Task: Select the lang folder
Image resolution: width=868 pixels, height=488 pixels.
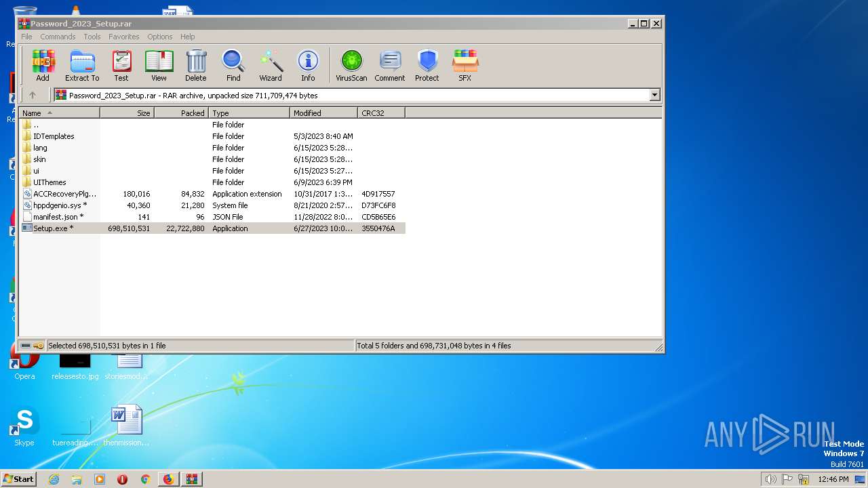Action: [x=212, y=148]
